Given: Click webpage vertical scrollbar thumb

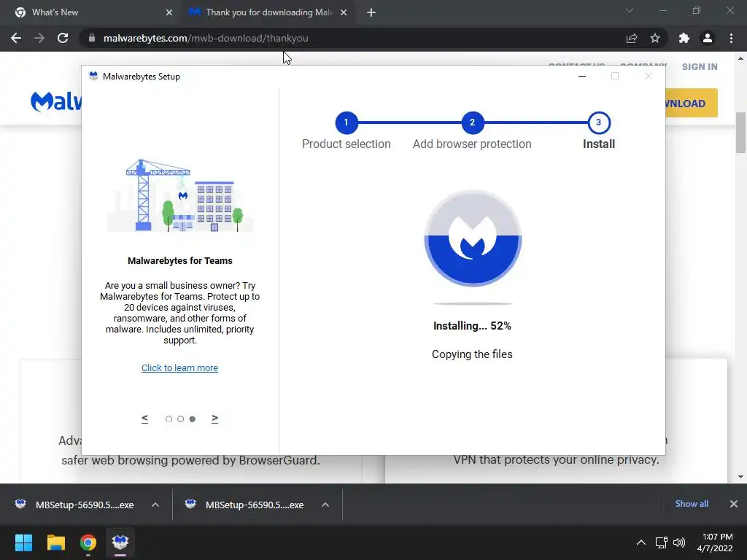Looking at the screenshot, I should point(740,133).
